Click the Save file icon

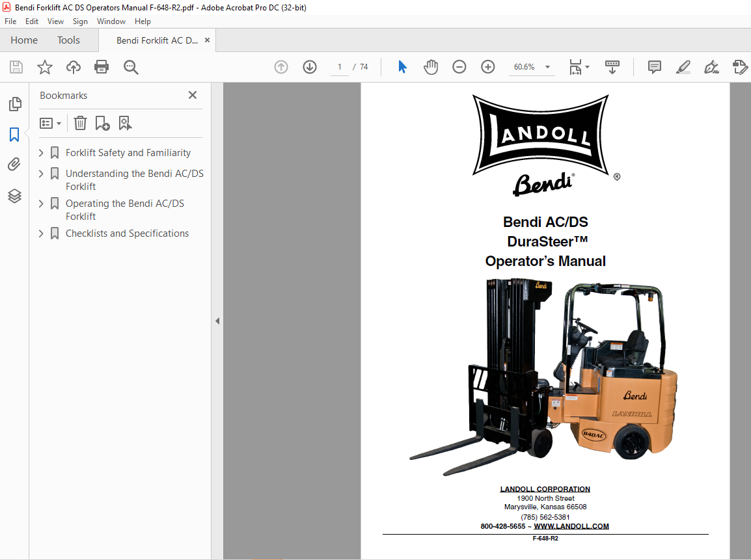click(16, 67)
